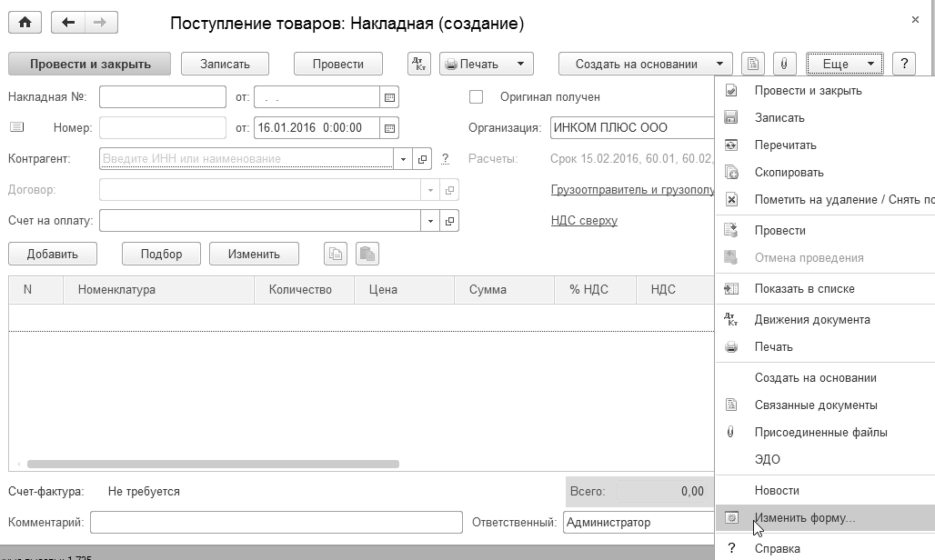Click the % НДС column header
This screenshot has width=935, height=560.
[x=595, y=289]
